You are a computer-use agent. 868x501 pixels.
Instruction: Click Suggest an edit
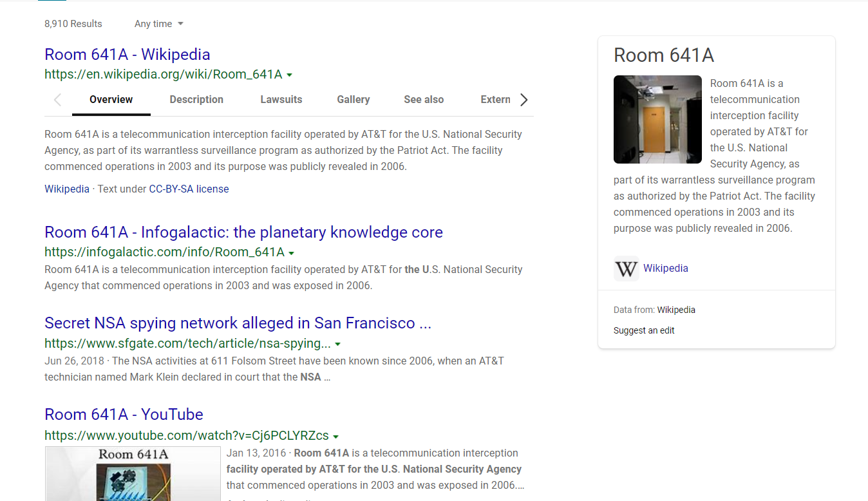point(644,330)
